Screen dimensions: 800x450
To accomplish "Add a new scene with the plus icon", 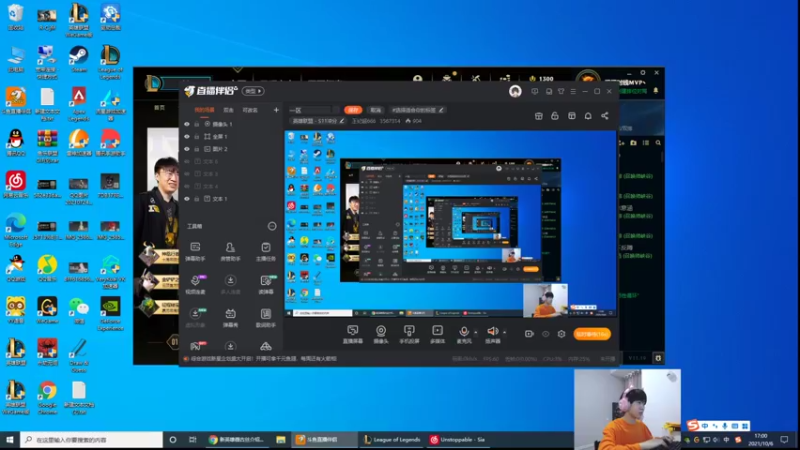I will [276, 110].
